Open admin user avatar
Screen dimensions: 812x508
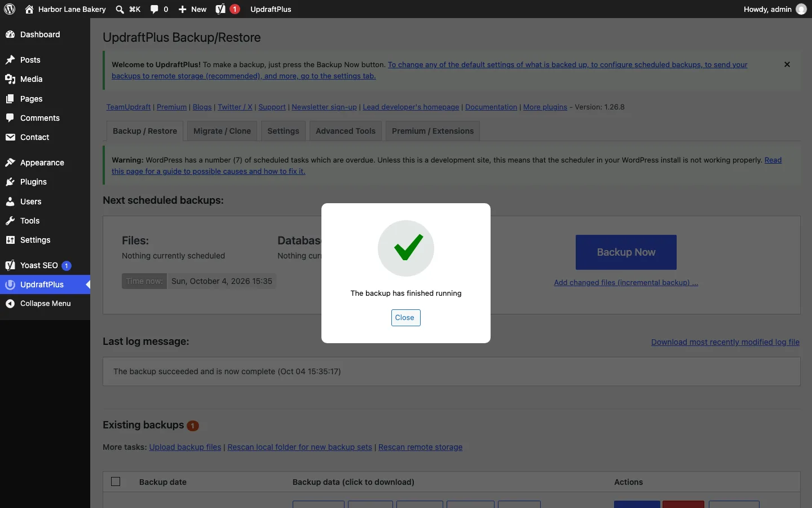(801, 9)
